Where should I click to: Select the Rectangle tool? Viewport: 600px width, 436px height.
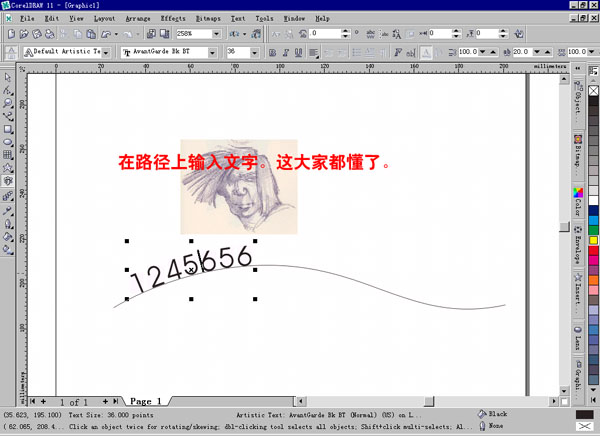[8, 129]
